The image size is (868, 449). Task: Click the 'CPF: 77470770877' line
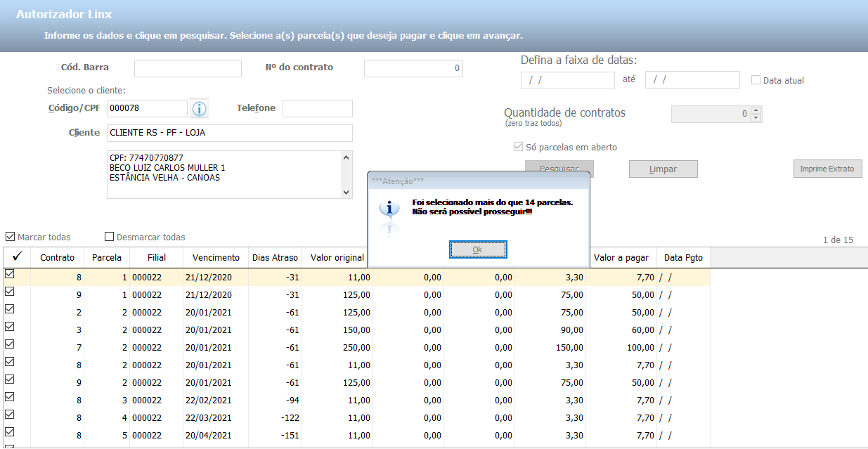coord(146,158)
